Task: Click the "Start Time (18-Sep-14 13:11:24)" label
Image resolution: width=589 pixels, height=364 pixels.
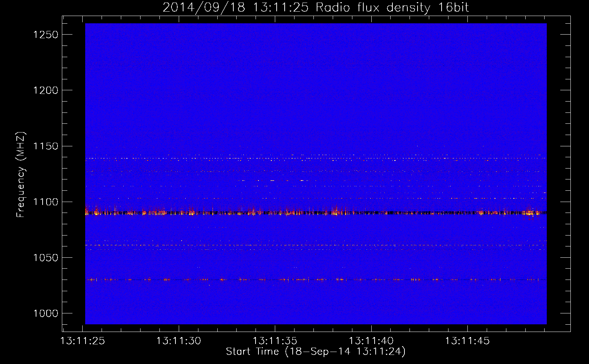Action: click(316, 352)
